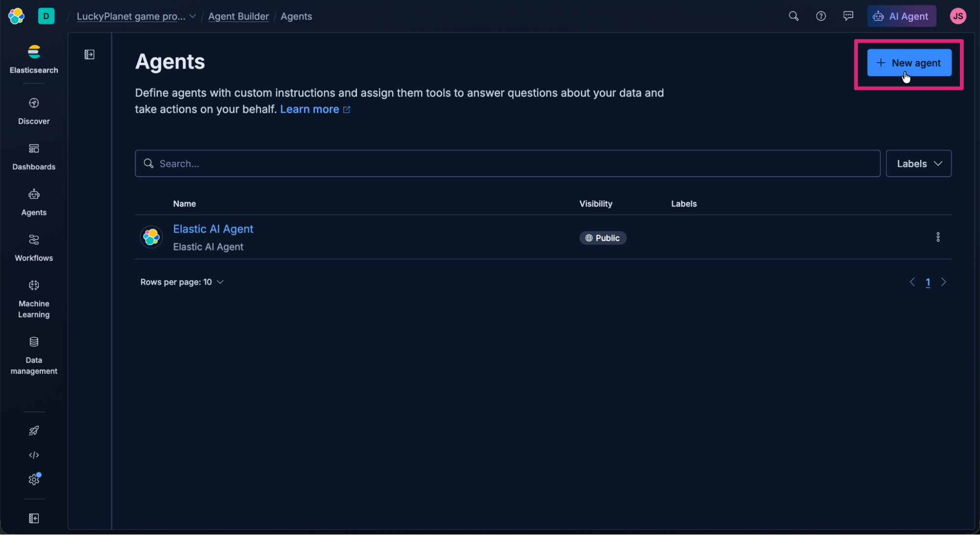Open Machine Learning in sidebar
Viewport: 980px width, 535px height.
click(34, 299)
